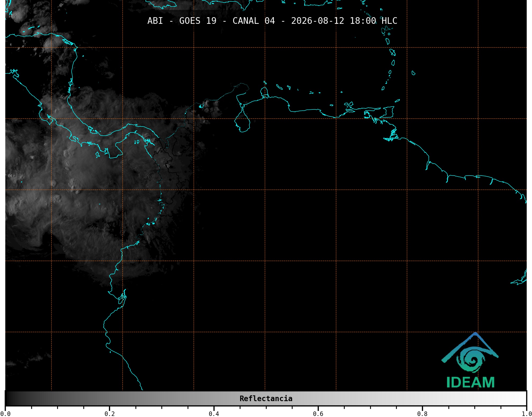Click the white end of the reflectance colorbar
532x417 pixels.
[521, 398]
